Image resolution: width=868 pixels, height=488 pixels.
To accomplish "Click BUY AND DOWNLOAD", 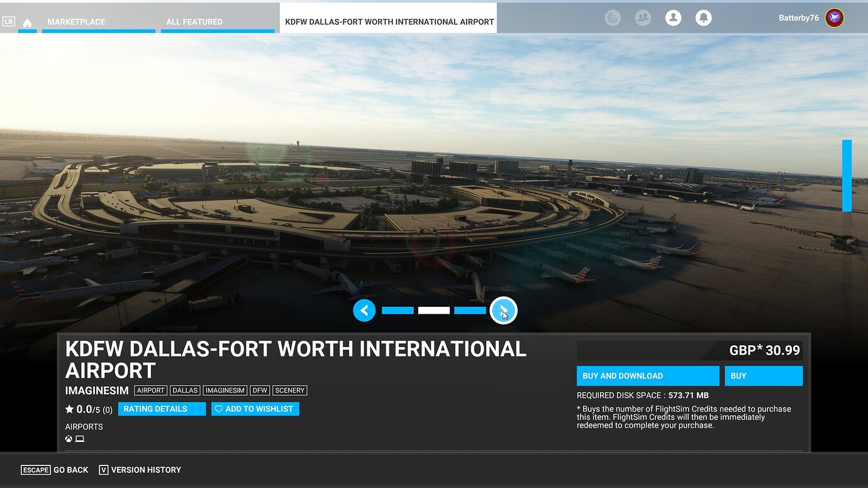I will tap(648, 375).
